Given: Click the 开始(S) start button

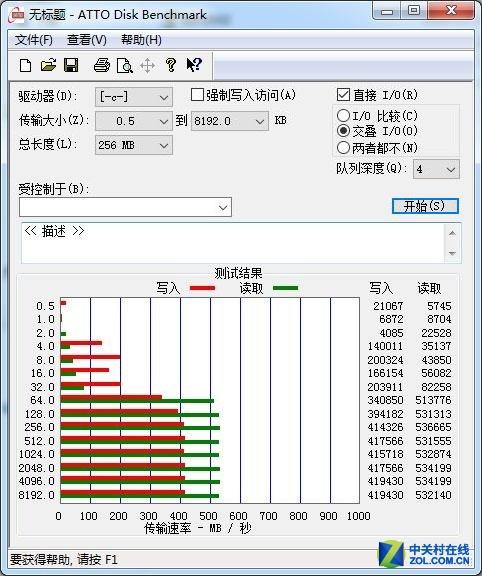Looking at the screenshot, I should pos(425,206).
